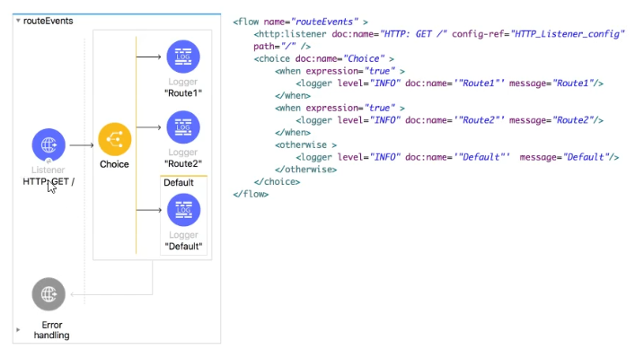Click the yellow Choice router icon

click(115, 139)
